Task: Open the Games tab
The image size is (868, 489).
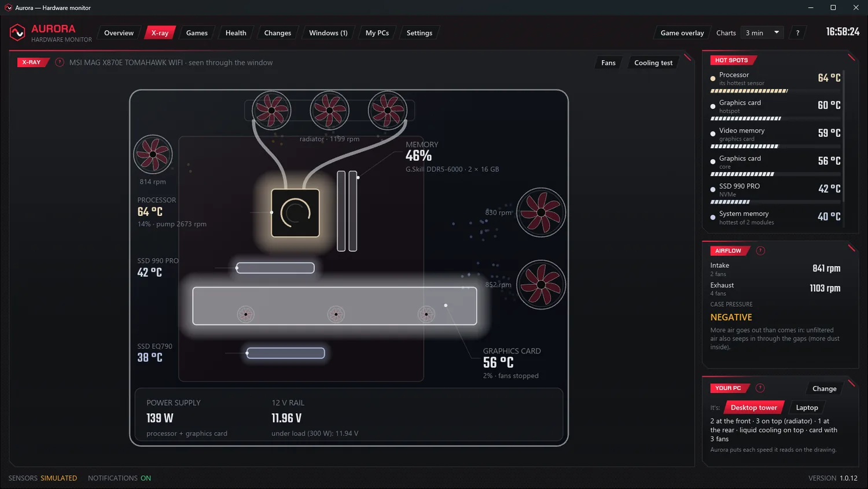Action: coord(197,33)
